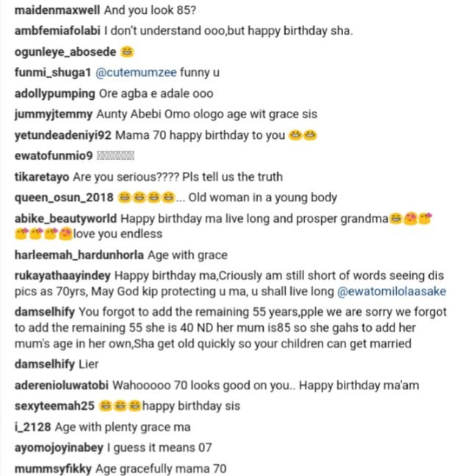Visit the tikaretayo profile

click(x=41, y=177)
